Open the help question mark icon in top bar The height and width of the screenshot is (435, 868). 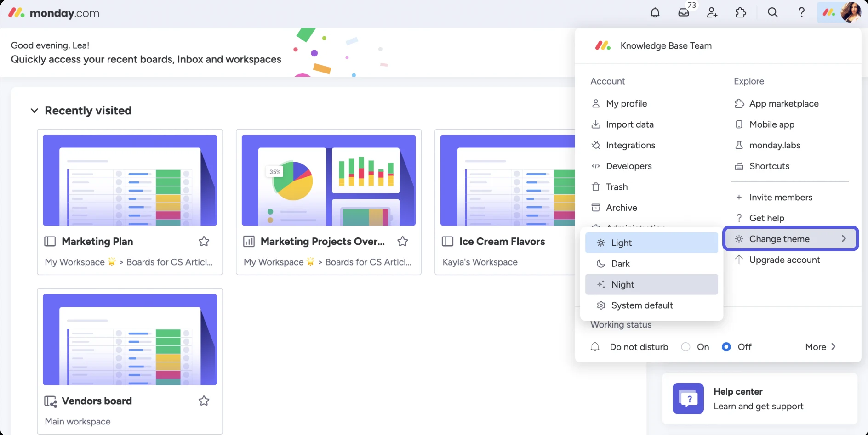(801, 12)
